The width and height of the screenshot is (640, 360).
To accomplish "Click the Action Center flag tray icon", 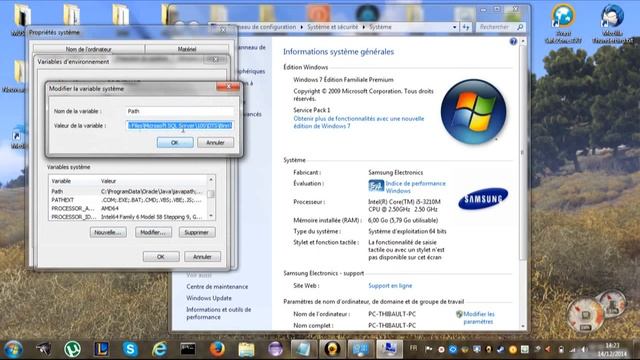I will [429, 349].
